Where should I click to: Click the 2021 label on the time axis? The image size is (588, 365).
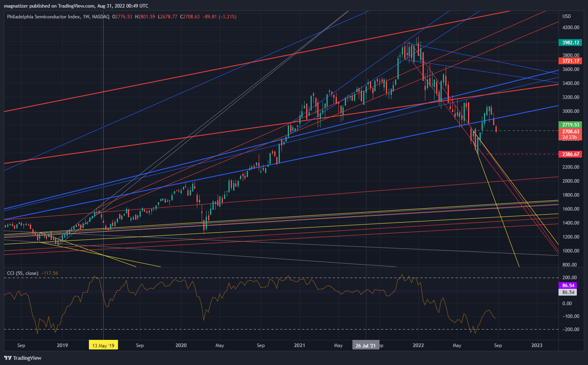299,345
